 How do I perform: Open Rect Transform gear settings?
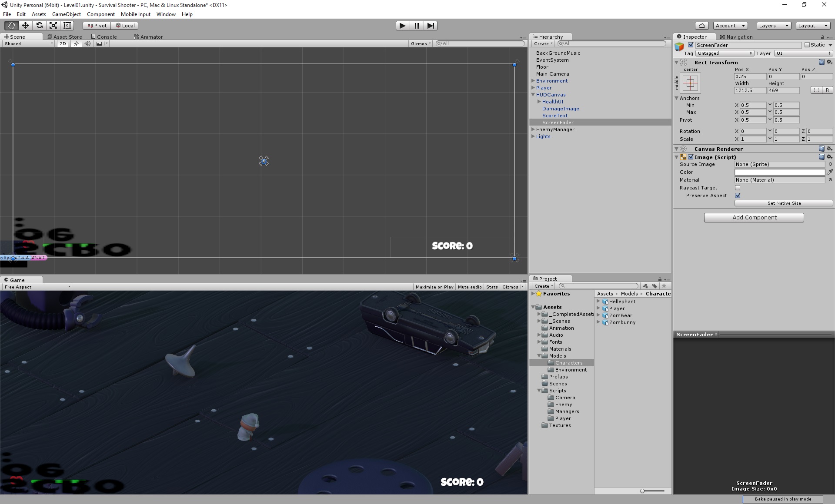[x=829, y=62]
